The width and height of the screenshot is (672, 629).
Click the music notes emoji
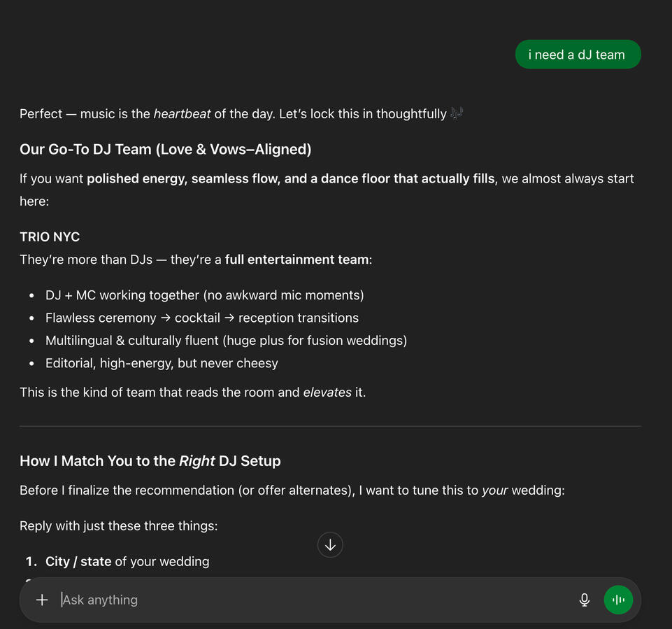point(457,113)
